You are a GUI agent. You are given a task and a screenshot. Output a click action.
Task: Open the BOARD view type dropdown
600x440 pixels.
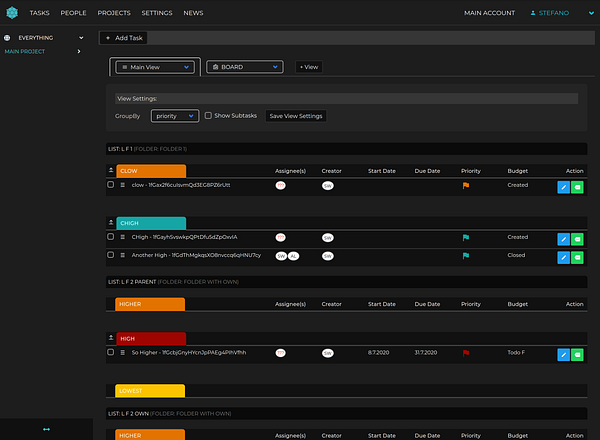click(x=245, y=67)
